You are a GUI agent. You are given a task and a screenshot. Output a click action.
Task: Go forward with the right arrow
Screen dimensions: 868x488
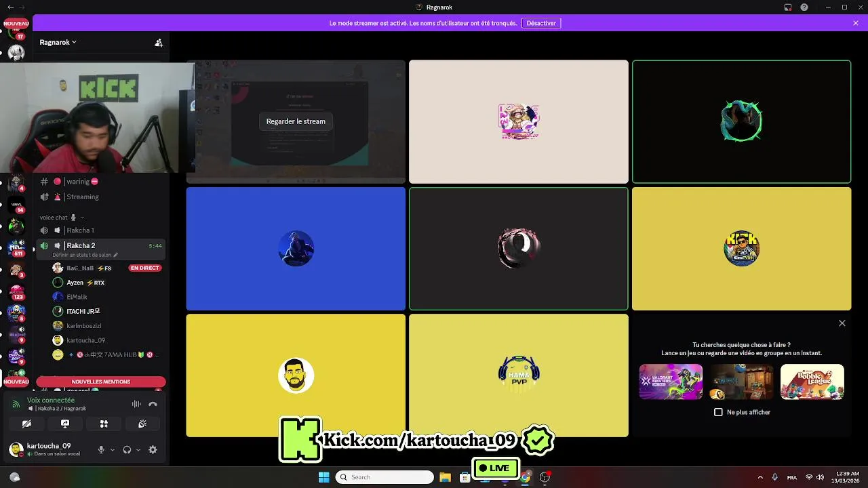pos(22,7)
